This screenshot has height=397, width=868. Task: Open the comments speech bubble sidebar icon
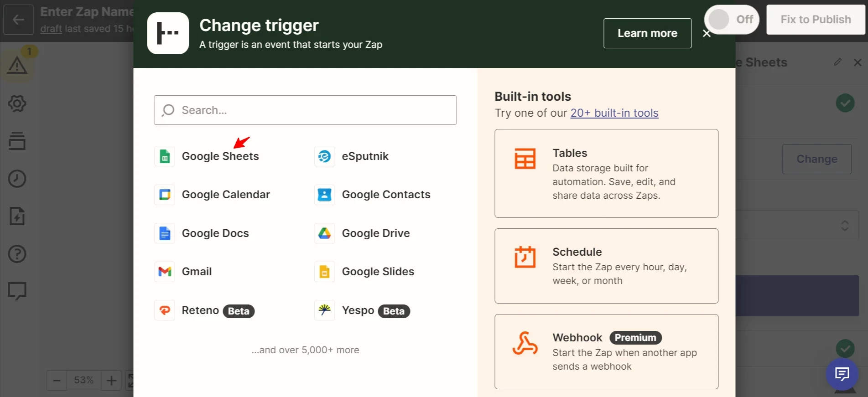point(17,291)
